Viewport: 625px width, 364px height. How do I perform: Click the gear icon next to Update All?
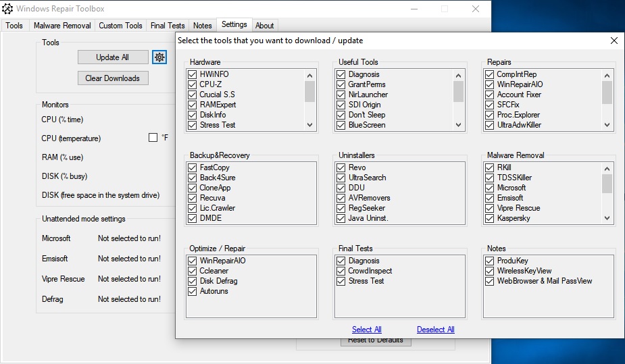tap(159, 57)
